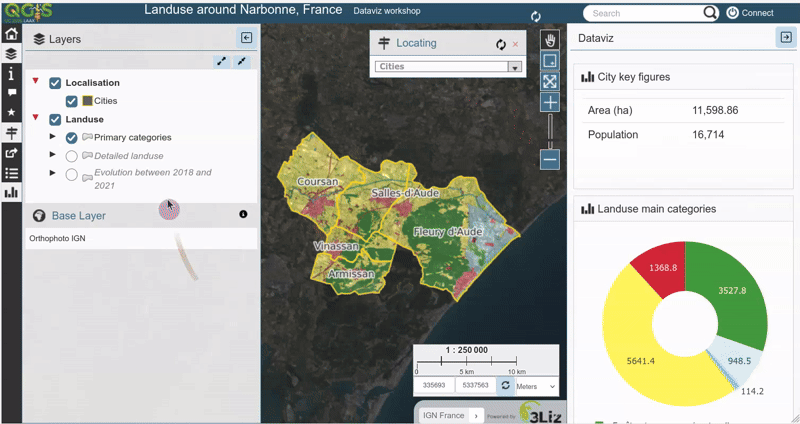Open the Home icon in sidebar

[x=11, y=34]
